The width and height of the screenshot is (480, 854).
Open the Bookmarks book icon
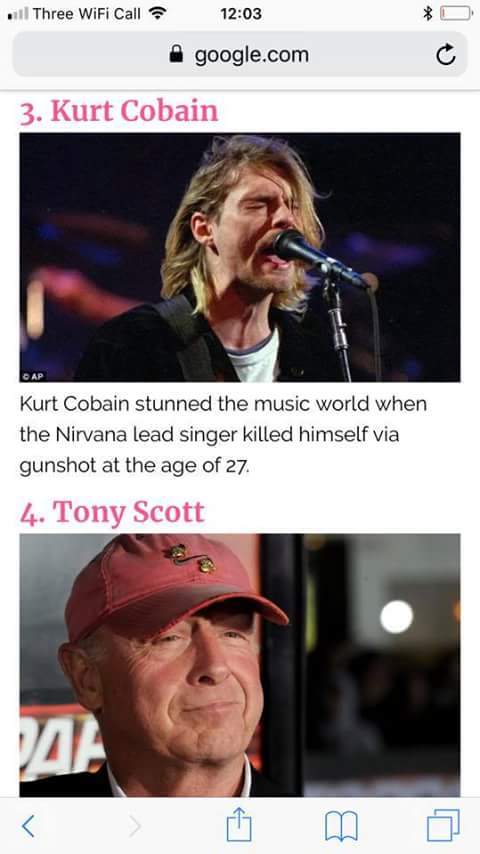(x=341, y=826)
